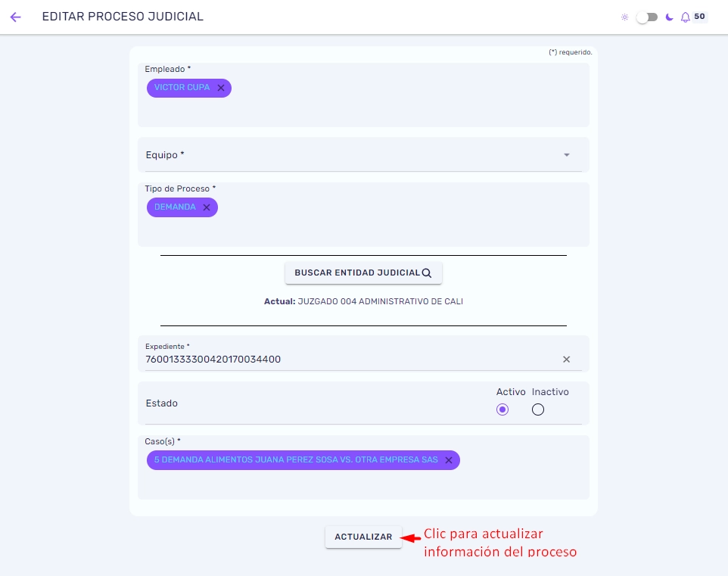Select the Activo radio button
This screenshot has height=576, width=728.
(502, 409)
